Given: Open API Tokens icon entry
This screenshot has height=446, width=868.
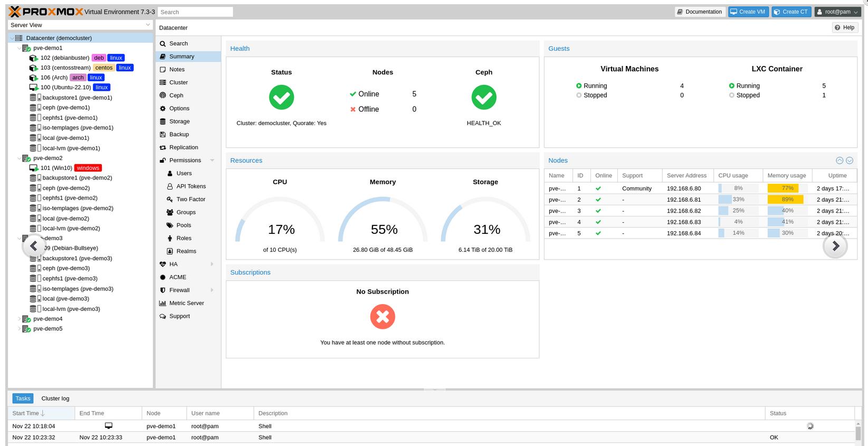Looking at the screenshot, I should click(x=170, y=186).
